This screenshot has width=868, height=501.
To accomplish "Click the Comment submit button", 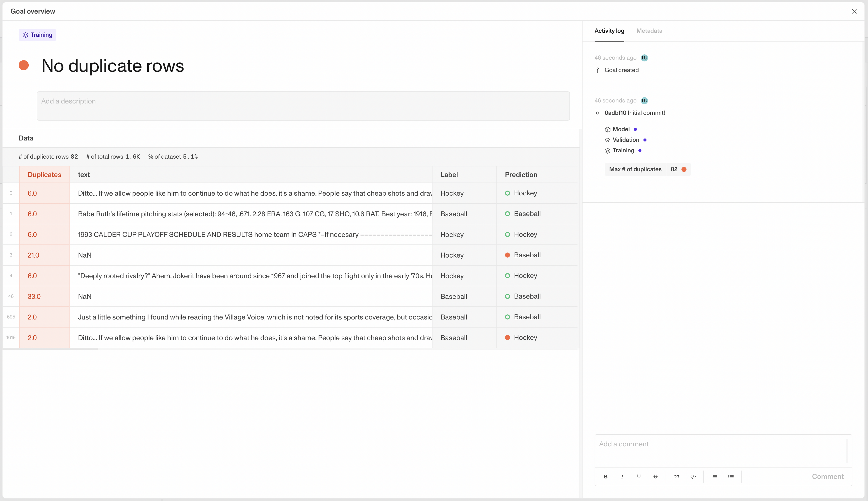I will 827,477.
